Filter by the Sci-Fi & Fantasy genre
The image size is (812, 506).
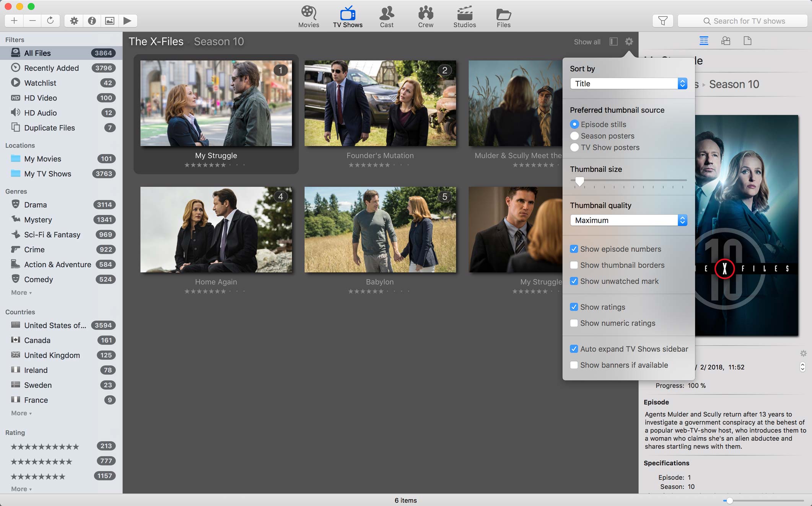coord(61,234)
